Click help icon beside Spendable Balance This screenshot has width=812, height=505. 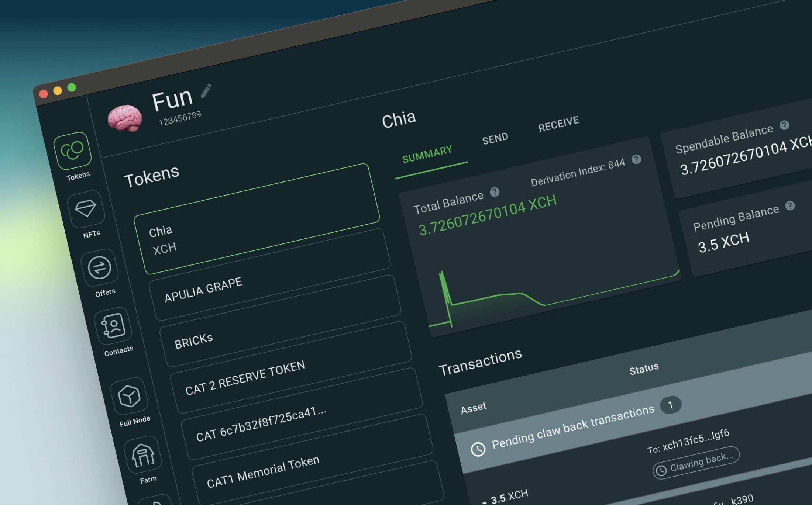point(784,125)
